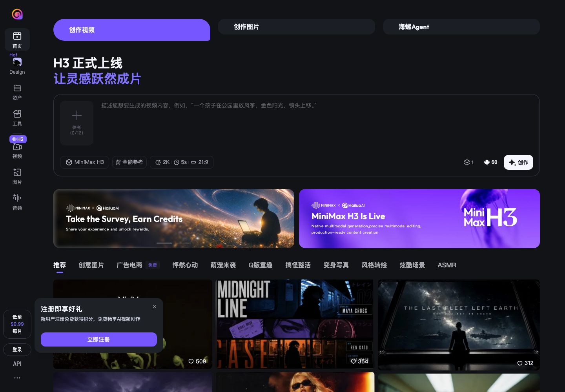Screen dimensions: 565x392
Task: Select the 炫酷场景 category tab
Action: [412, 265]
